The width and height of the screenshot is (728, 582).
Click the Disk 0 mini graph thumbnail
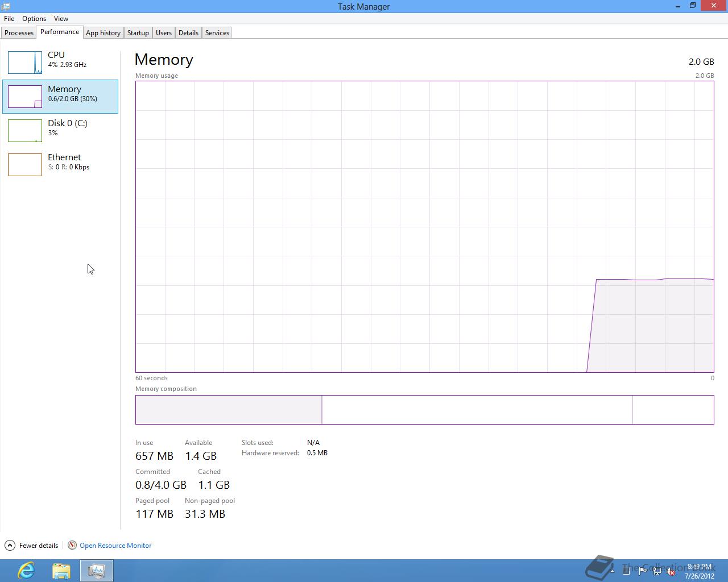(25, 131)
